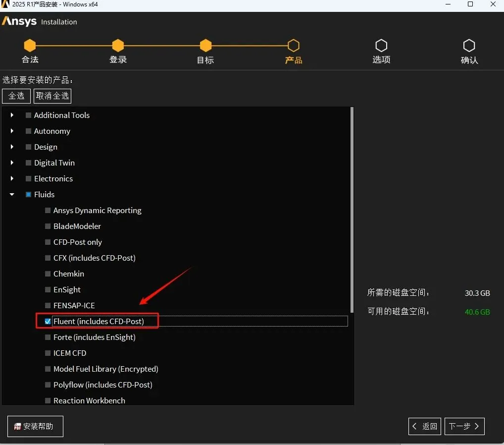Viewport: 504px width, 445px height.
Task: Check the ICEM CFD checkbox
Action: coord(48,353)
